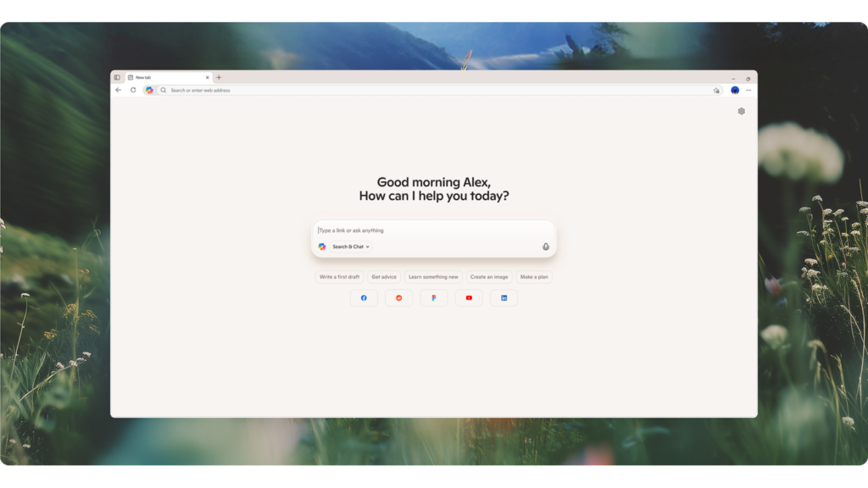Click the Create an image suggestion
The width and height of the screenshot is (868, 488).
tap(489, 277)
